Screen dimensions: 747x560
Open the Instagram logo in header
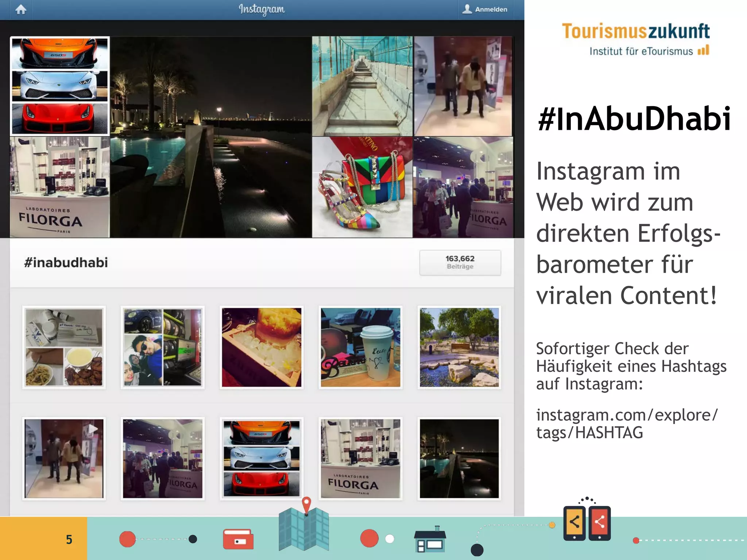262,9
